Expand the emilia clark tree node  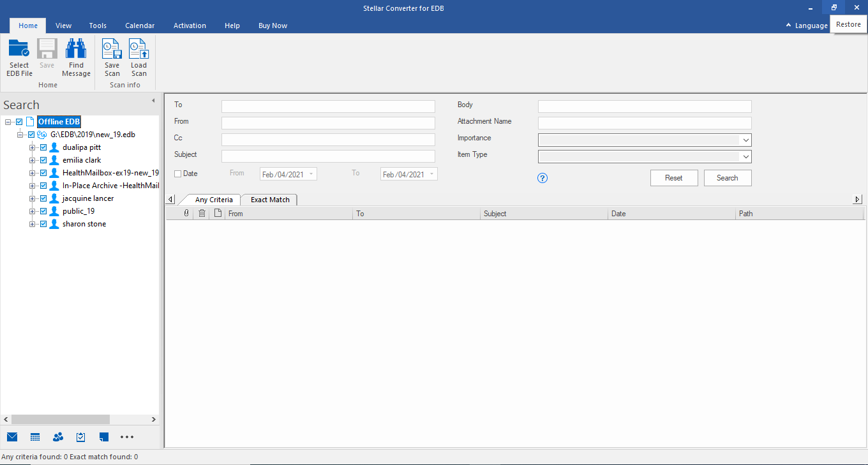(x=32, y=160)
